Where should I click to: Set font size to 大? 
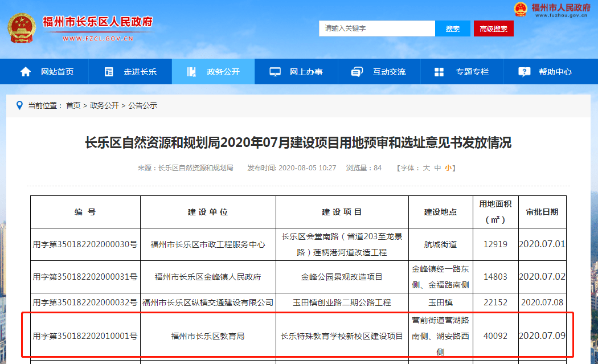pos(427,168)
